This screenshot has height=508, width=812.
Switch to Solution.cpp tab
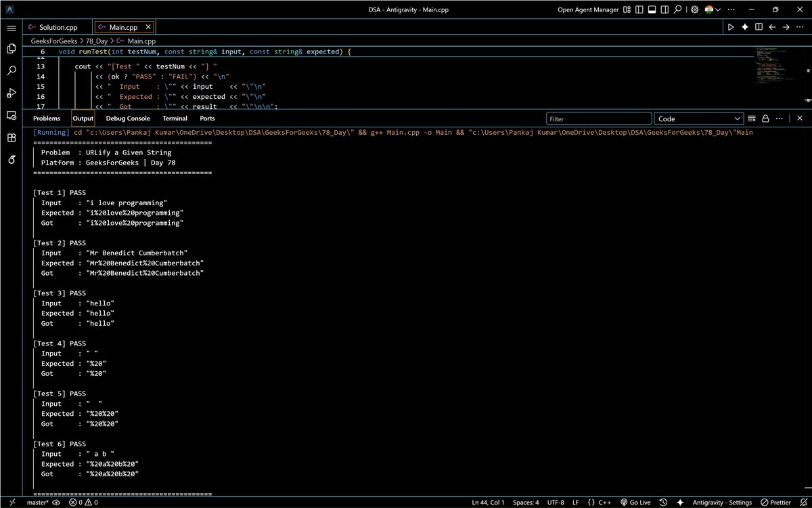click(x=57, y=27)
